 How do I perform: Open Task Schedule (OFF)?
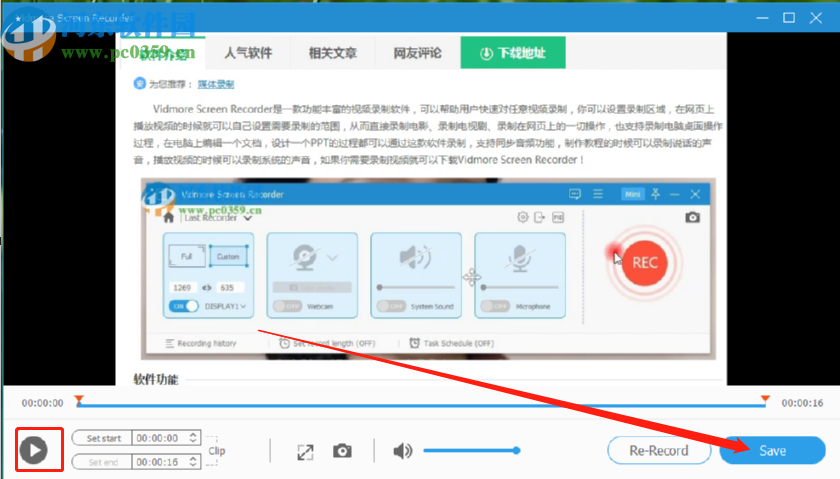452,343
